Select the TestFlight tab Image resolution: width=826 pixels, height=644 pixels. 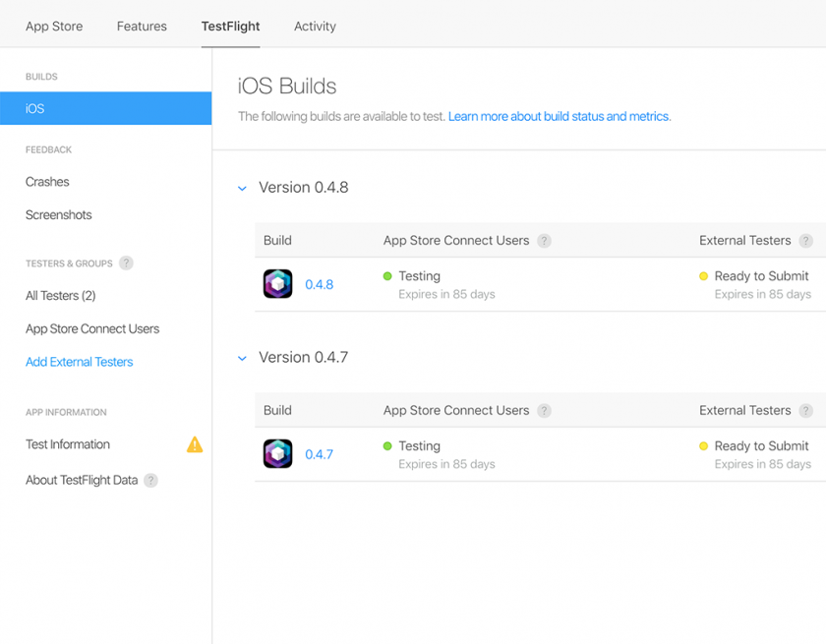[231, 27]
